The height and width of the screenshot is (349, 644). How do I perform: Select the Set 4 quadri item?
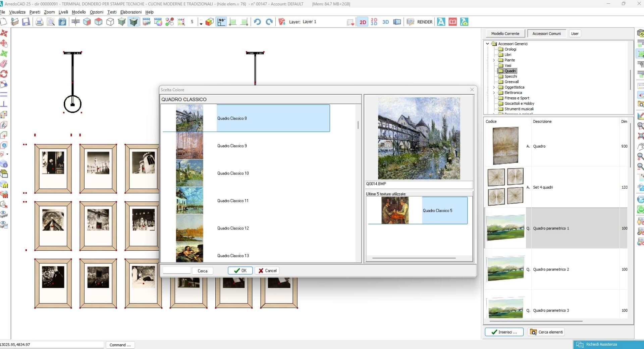(556, 187)
